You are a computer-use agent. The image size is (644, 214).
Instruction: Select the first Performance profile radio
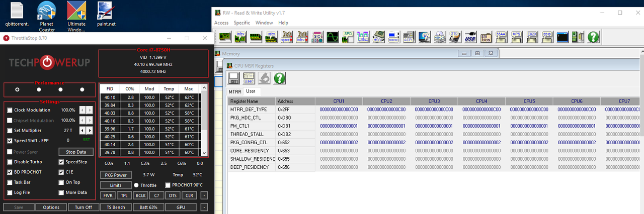pyautogui.click(x=17, y=90)
